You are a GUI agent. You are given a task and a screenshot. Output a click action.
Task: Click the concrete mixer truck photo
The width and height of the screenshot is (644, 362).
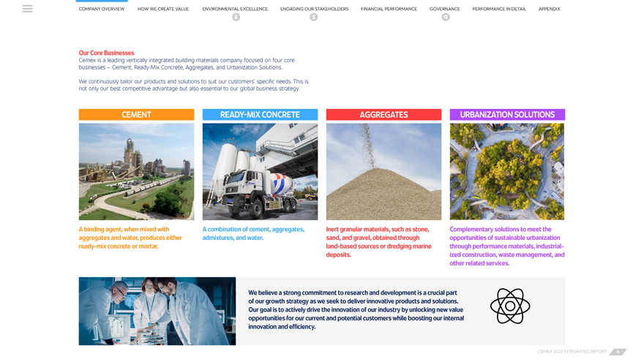(x=260, y=172)
